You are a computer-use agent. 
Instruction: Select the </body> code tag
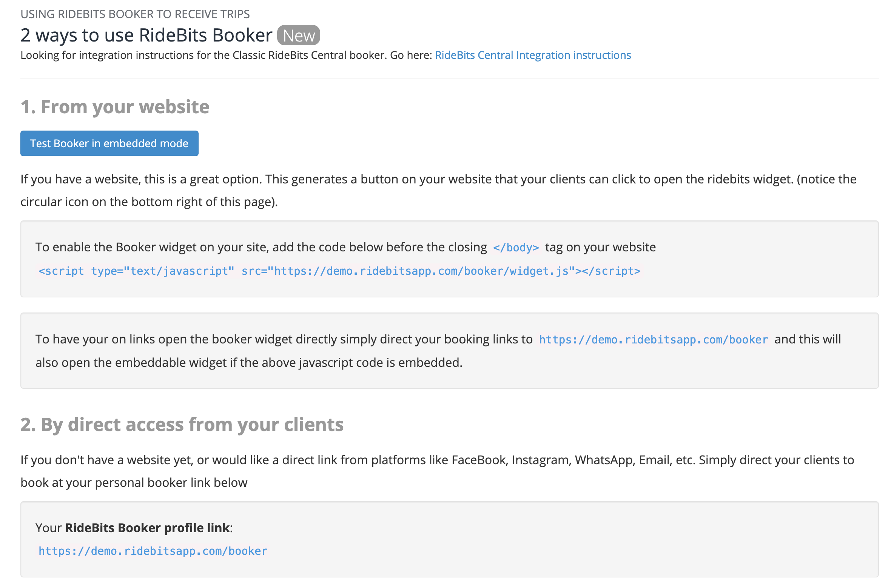click(x=516, y=248)
